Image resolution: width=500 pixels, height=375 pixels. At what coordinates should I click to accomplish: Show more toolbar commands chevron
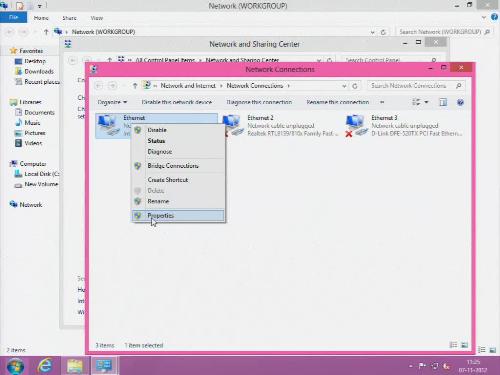point(382,102)
